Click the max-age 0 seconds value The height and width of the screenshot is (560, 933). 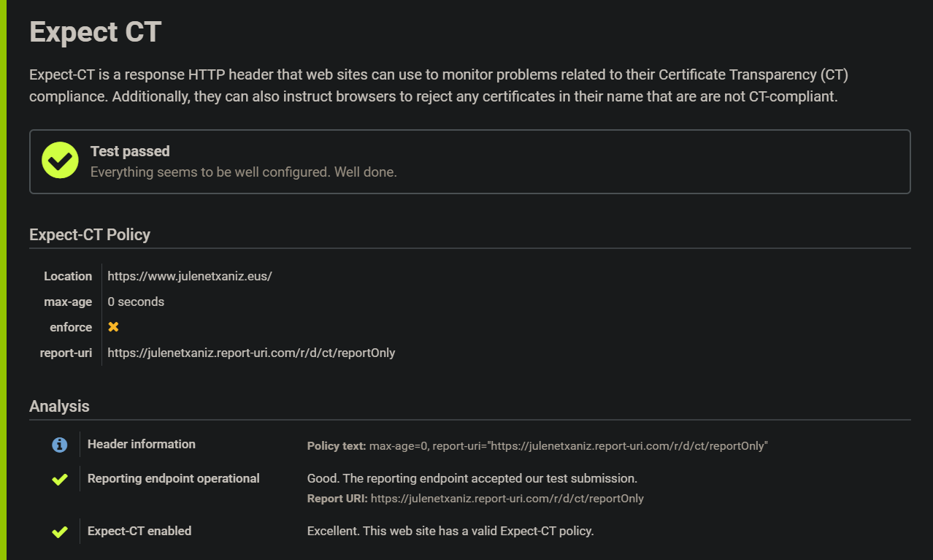click(136, 302)
